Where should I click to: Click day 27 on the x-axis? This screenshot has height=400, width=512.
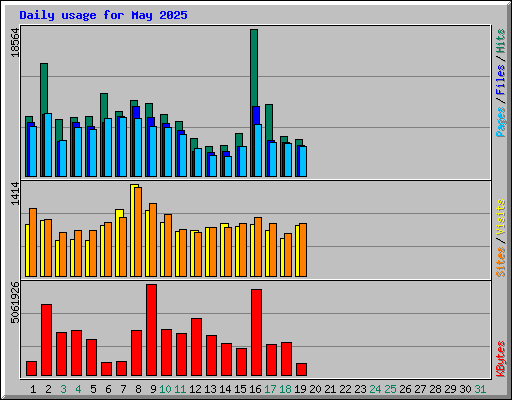[x=420, y=389]
